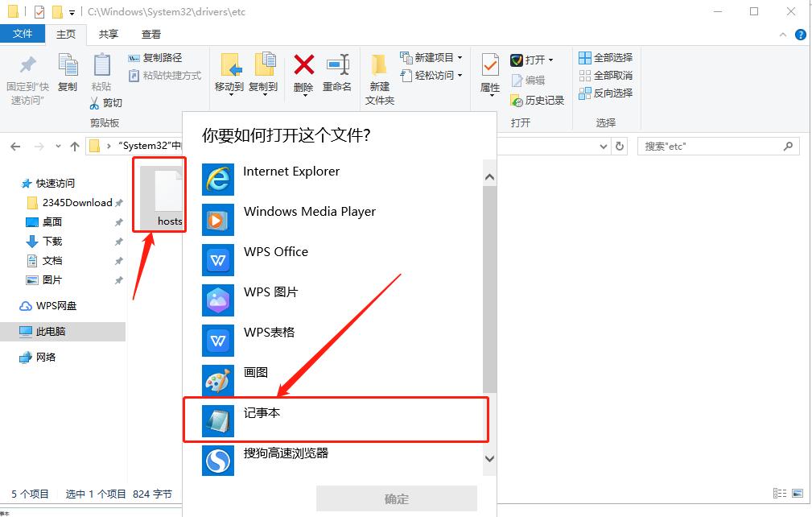Screen dimensions: 812x517
Task: Click the address bar refresh button
Action: click(620, 147)
